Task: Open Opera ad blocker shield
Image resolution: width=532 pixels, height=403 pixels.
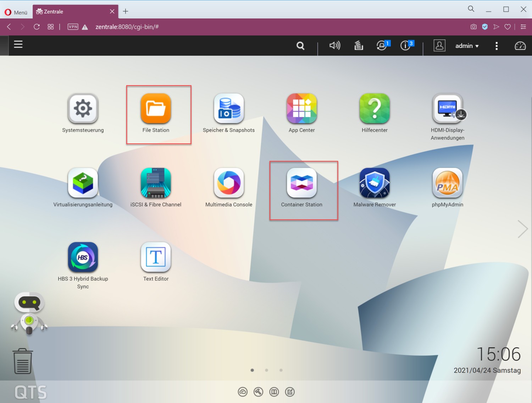Action: pyautogui.click(x=485, y=27)
